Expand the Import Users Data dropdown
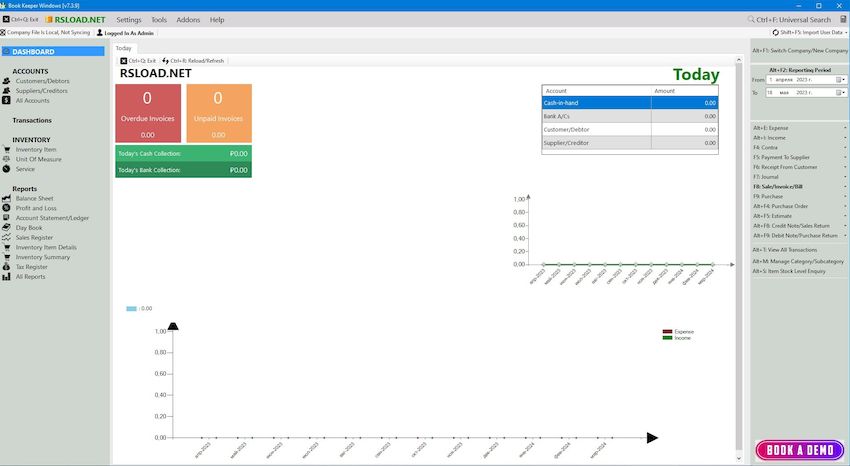 [845, 33]
